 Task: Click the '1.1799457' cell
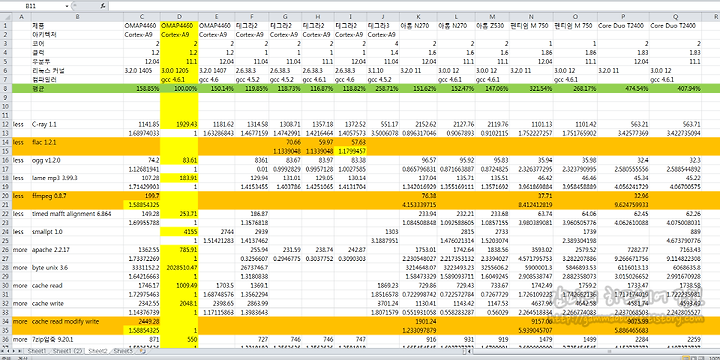pyautogui.click(x=350, y=151)
